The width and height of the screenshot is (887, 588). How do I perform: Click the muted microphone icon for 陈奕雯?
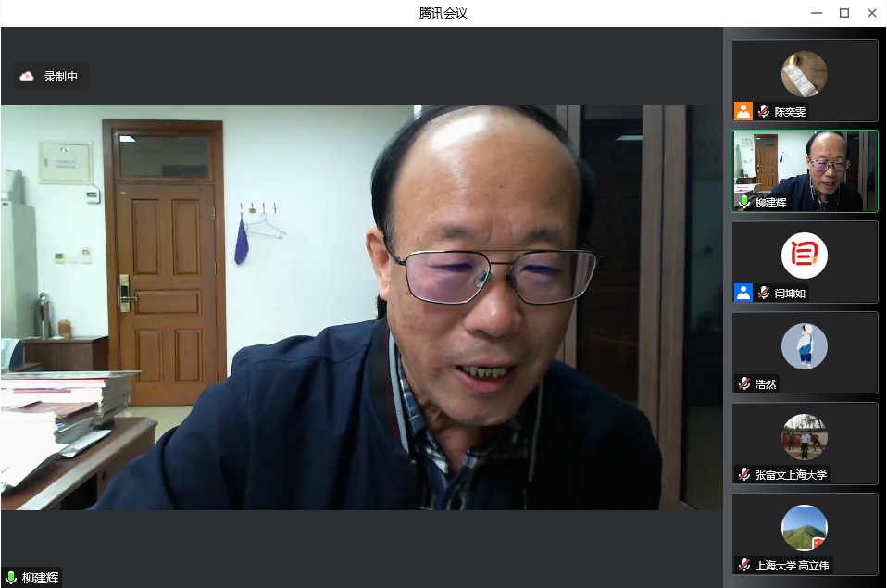(764, 111)
